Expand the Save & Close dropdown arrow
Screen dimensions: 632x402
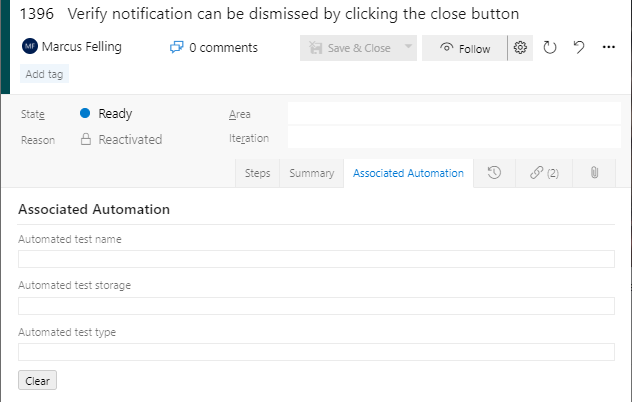point(408,48)
